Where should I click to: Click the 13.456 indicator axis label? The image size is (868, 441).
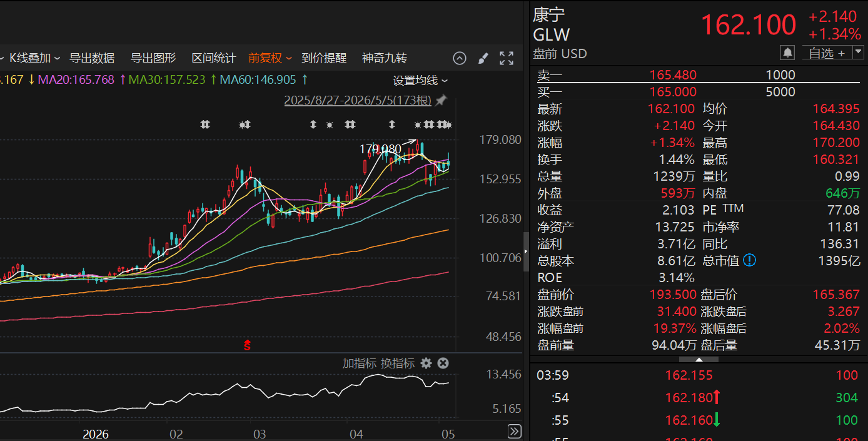click(503, 375)
